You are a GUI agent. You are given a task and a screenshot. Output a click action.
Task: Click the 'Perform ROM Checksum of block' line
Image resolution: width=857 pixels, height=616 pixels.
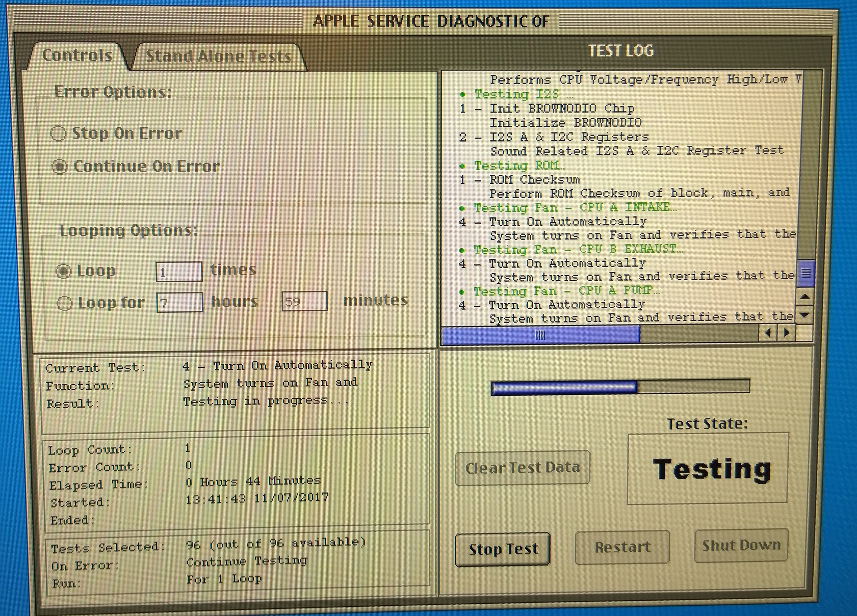pos(640,194)
